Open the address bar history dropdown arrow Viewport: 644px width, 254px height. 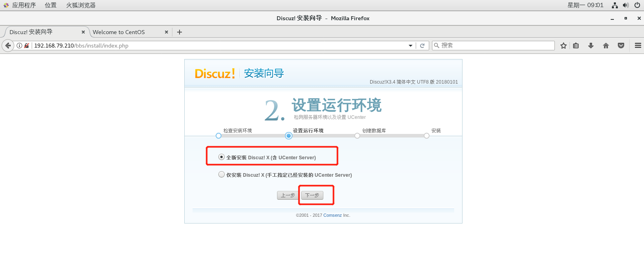411,46
